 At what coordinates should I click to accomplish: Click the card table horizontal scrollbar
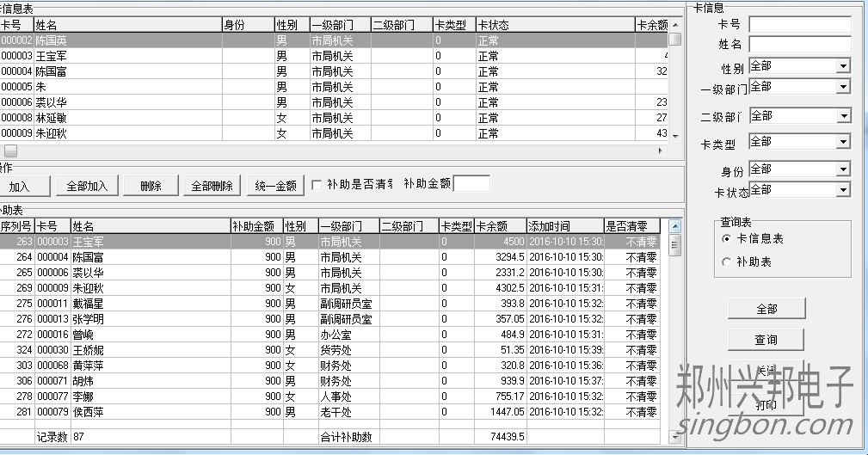point(336,151)
